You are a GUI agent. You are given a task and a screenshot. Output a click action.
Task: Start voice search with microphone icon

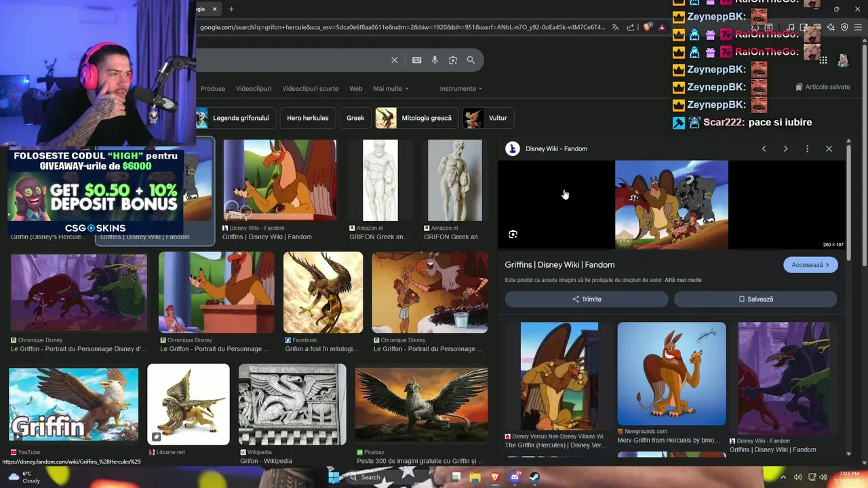435,60
